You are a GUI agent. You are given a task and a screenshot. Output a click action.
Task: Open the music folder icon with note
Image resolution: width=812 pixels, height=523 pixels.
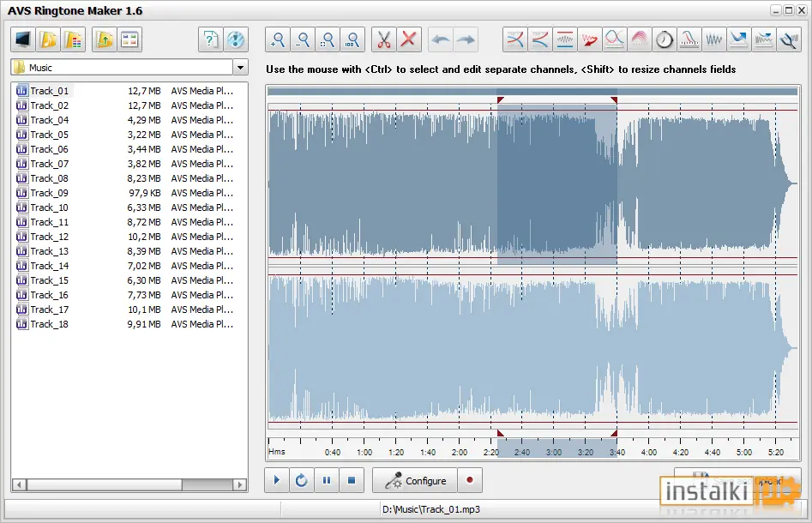pos(48,40)
